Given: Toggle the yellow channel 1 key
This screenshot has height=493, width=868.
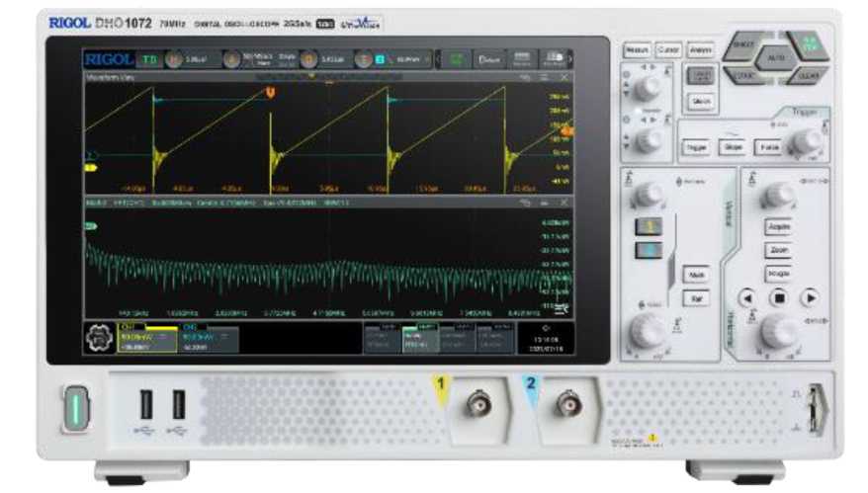Looking at the screenshot, I should (648, 227).
